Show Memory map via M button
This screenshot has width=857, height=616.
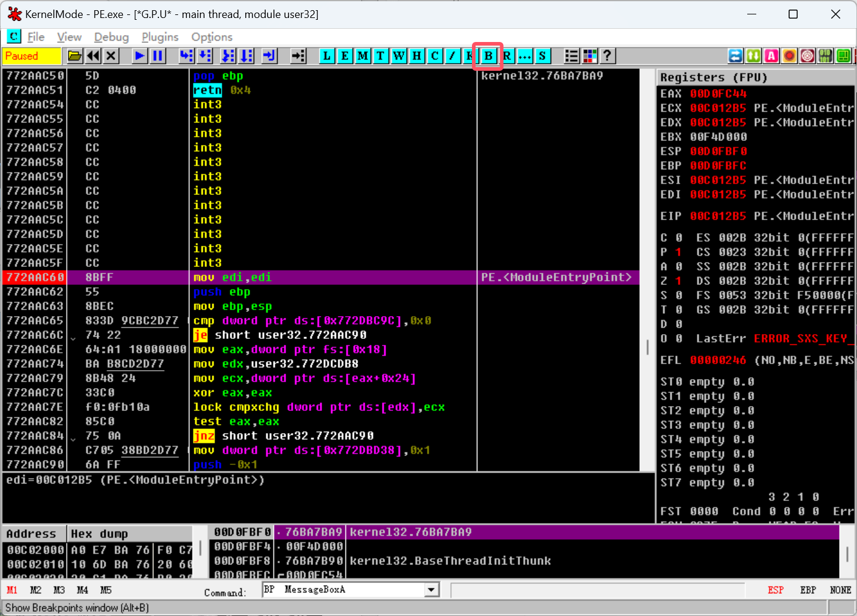tap(363, 56)
